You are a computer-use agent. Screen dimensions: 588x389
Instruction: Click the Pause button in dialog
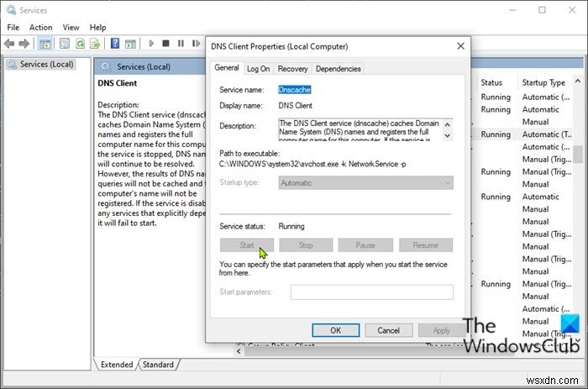(365, 245)
